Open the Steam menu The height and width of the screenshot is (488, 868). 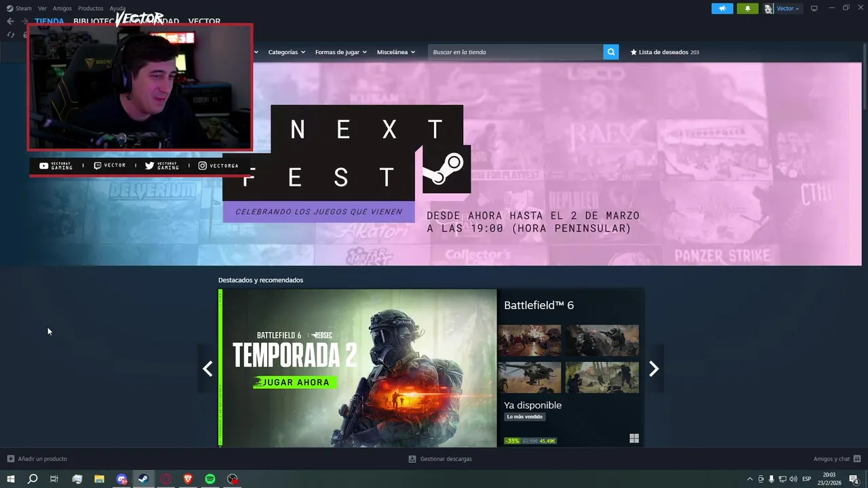24,8
